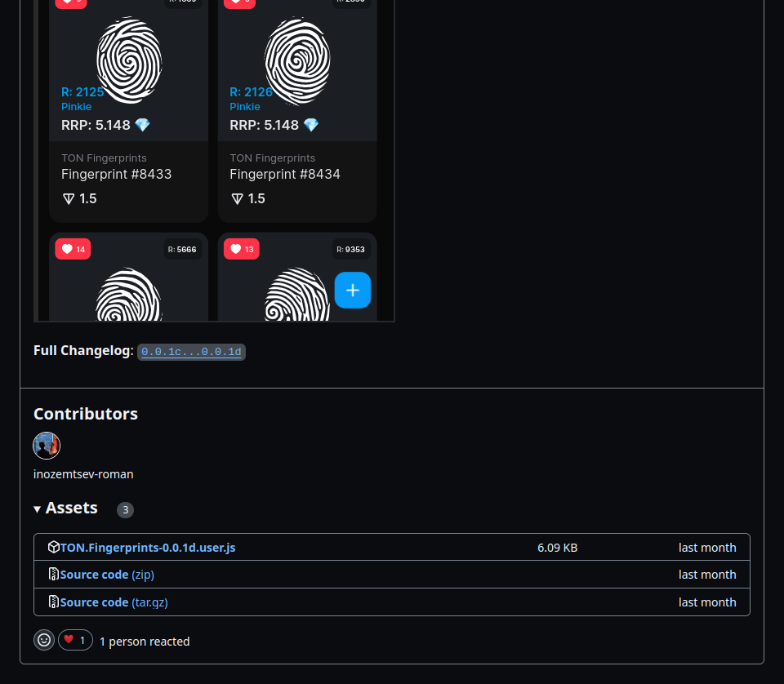Click the fingerprint image of card #8434
This screenshot has height=684, width=784.
(297, 61)
